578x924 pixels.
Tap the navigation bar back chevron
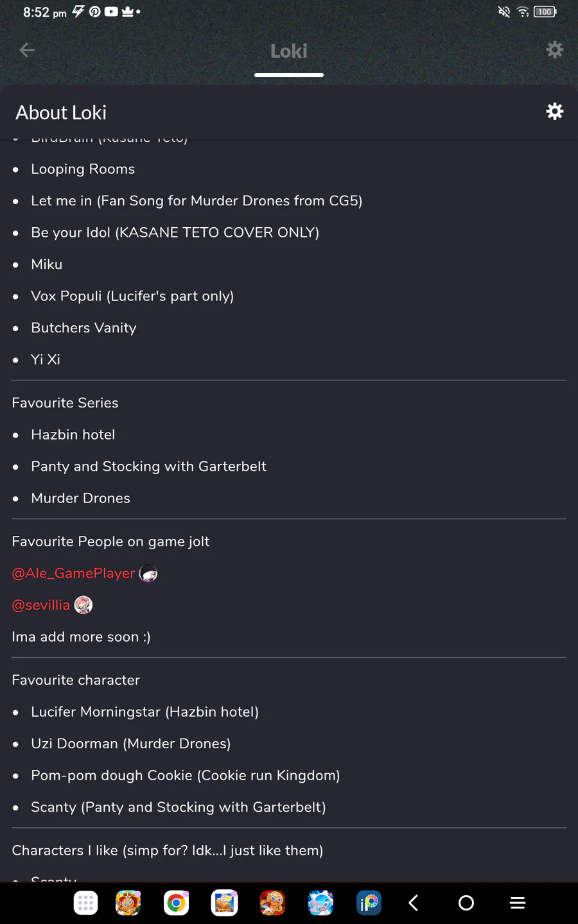[414, 903]
